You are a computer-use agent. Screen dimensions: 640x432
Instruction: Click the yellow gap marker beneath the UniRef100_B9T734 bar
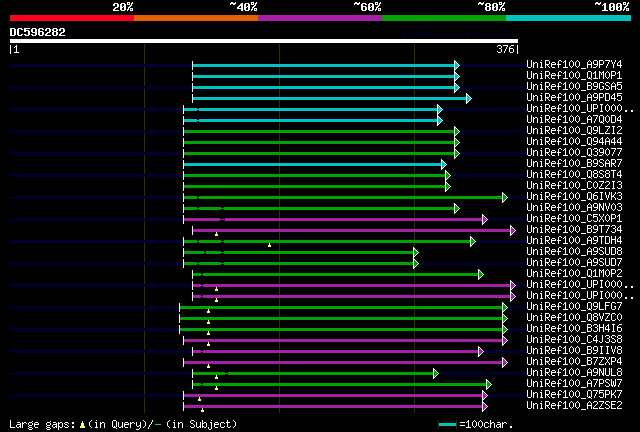pyautogui.click(x=216, y=234)
